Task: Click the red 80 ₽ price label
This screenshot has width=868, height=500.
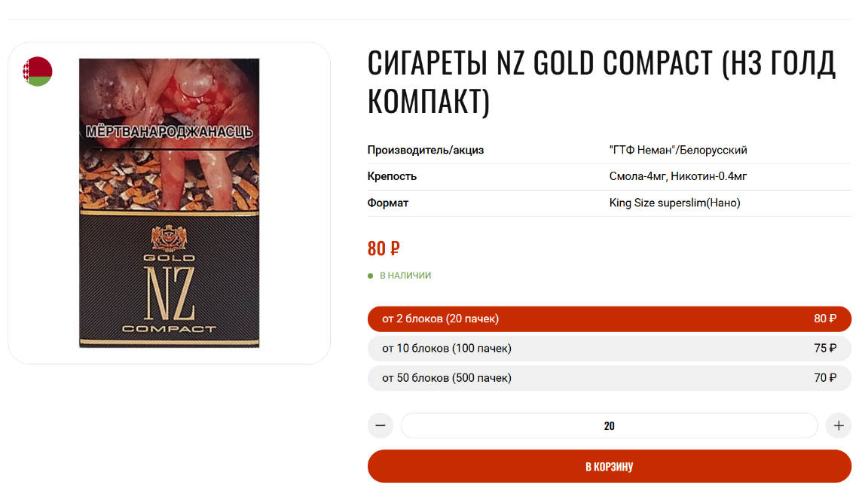Action: pyautogui.click(x=384, y=248)
